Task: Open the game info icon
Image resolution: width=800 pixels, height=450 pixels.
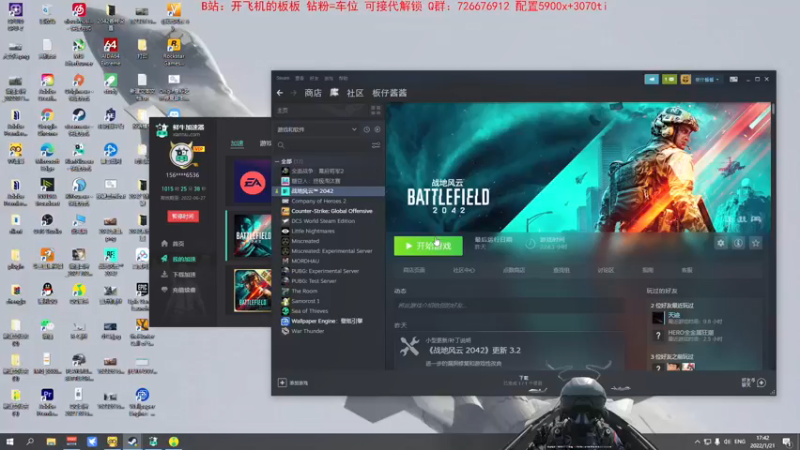Action: click(x=738, y=243)
